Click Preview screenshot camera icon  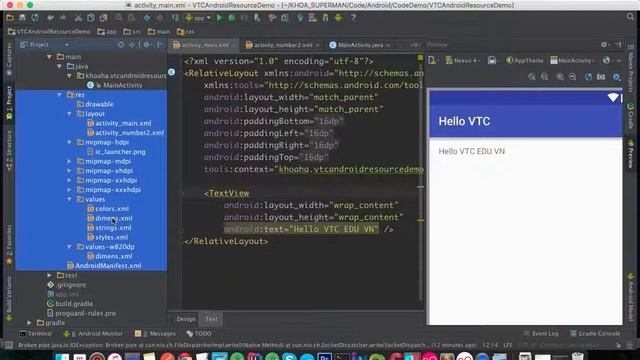click(x=601, y=77)
